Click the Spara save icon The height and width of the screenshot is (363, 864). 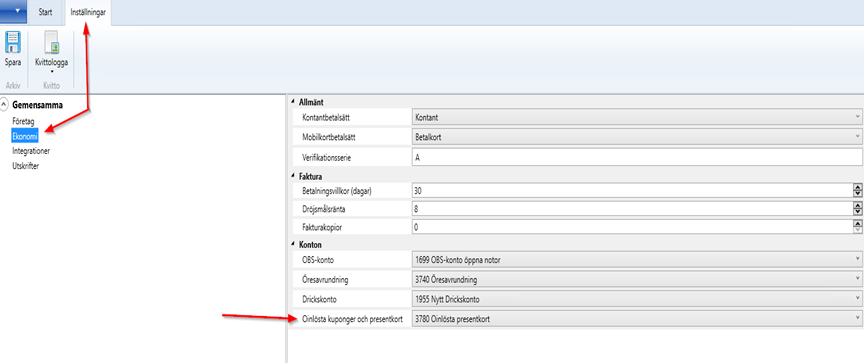click(12, 42)
